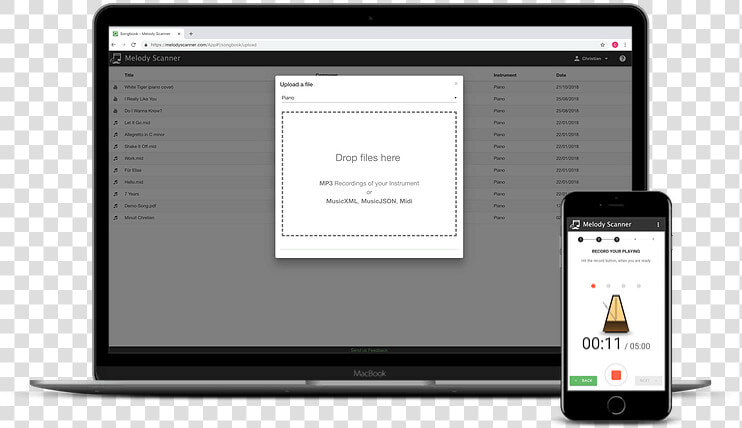Viewport: 742px width, 428px height.
Task: Go forward with the browser arrow
Action: tap(124, 45)
